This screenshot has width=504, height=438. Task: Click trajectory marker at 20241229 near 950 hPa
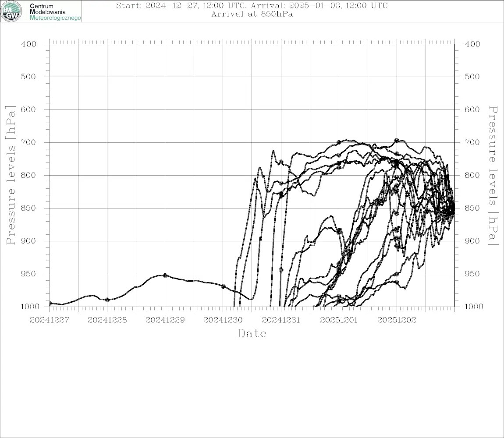pyautogui.click(x=165, y=276)
